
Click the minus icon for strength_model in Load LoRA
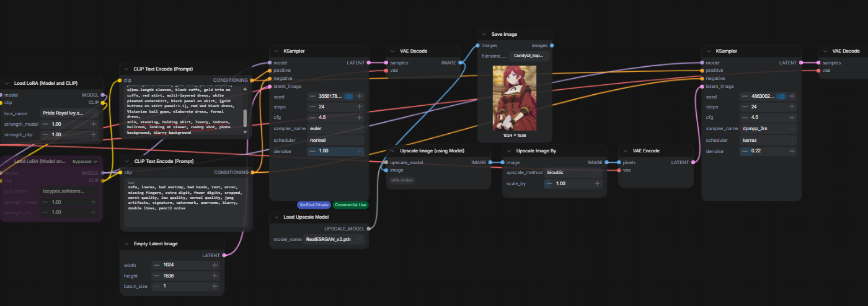[x=45, y=124]
